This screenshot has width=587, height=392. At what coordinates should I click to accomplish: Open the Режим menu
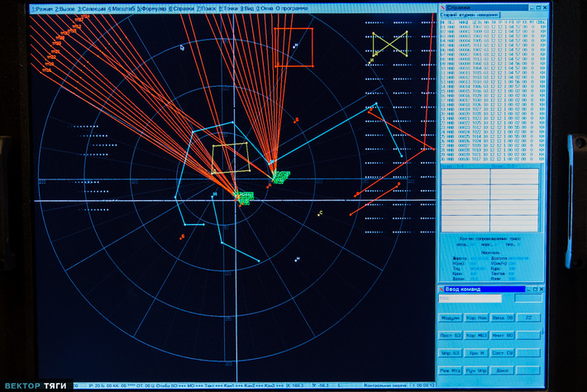tap(43, 8)
